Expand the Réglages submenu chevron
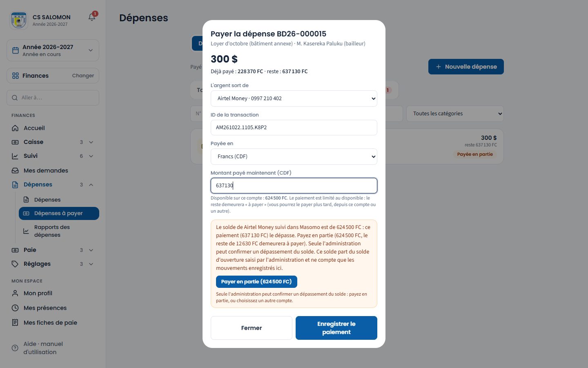Image resolution: width=588 pixels, height=368 pixels. (x=91, y=264)
